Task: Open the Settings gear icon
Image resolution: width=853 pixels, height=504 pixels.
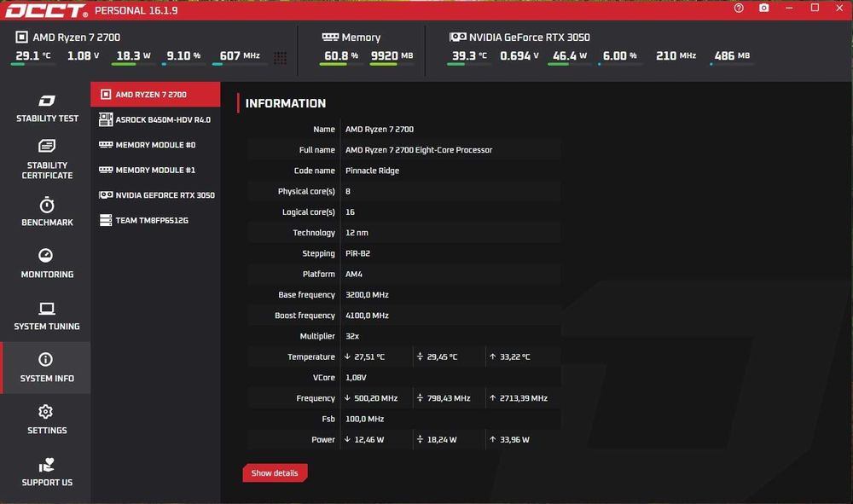Action: (46, 412)
